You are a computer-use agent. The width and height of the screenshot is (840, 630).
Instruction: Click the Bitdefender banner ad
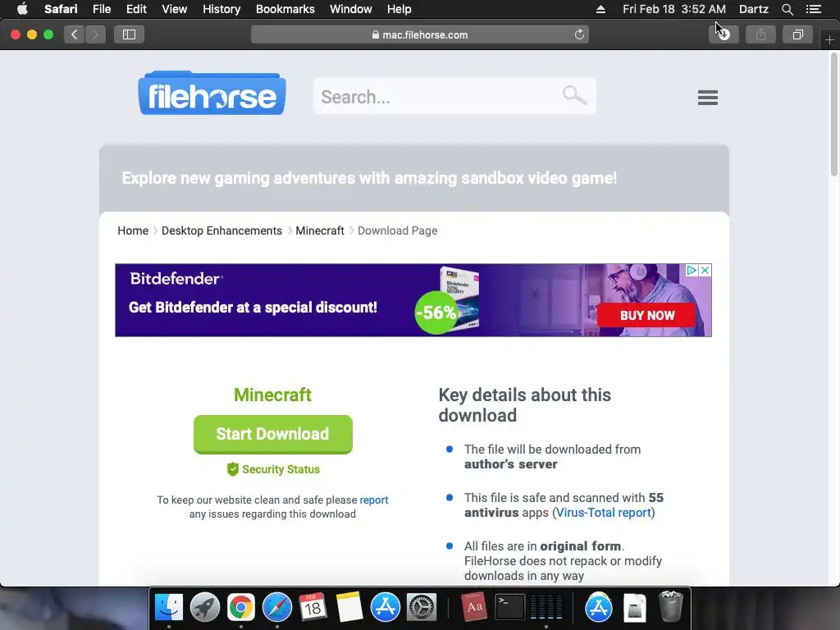pyautogui.click(x=413, y=300)
